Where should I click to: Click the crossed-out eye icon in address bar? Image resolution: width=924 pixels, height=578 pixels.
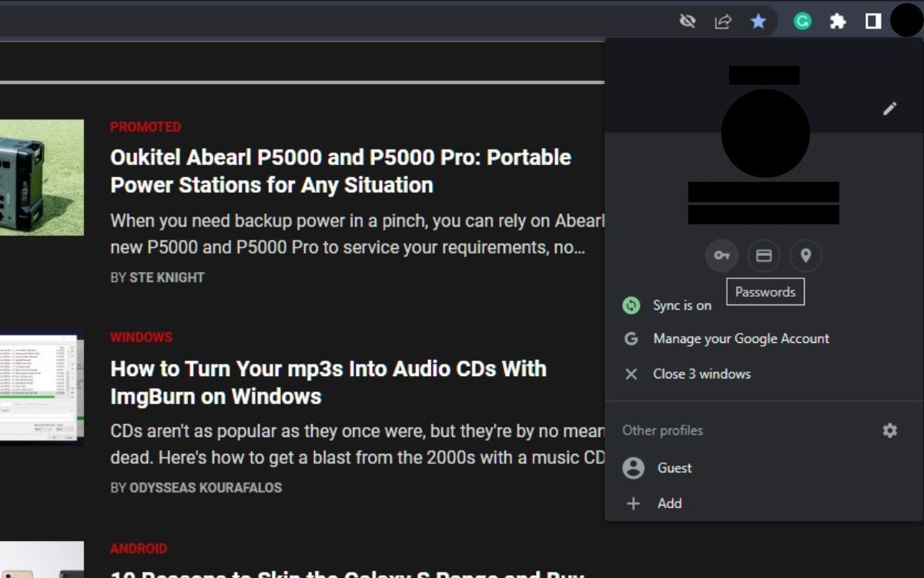pos(688,22)
